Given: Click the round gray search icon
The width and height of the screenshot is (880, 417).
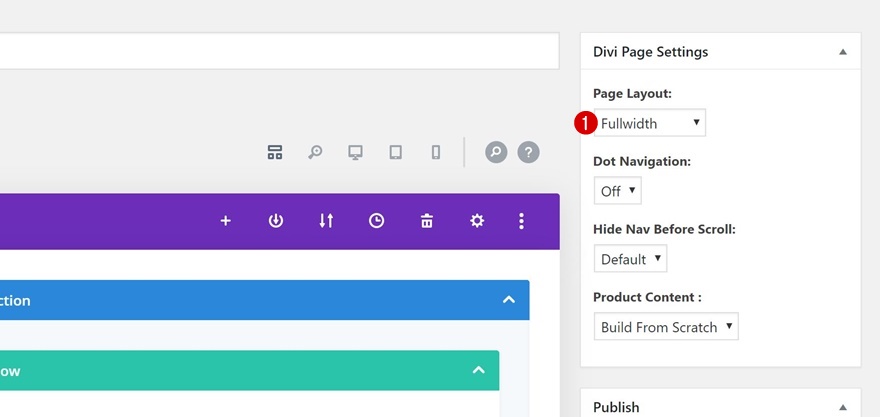Looking at the screenshot, I should click(x=496, y=152).
